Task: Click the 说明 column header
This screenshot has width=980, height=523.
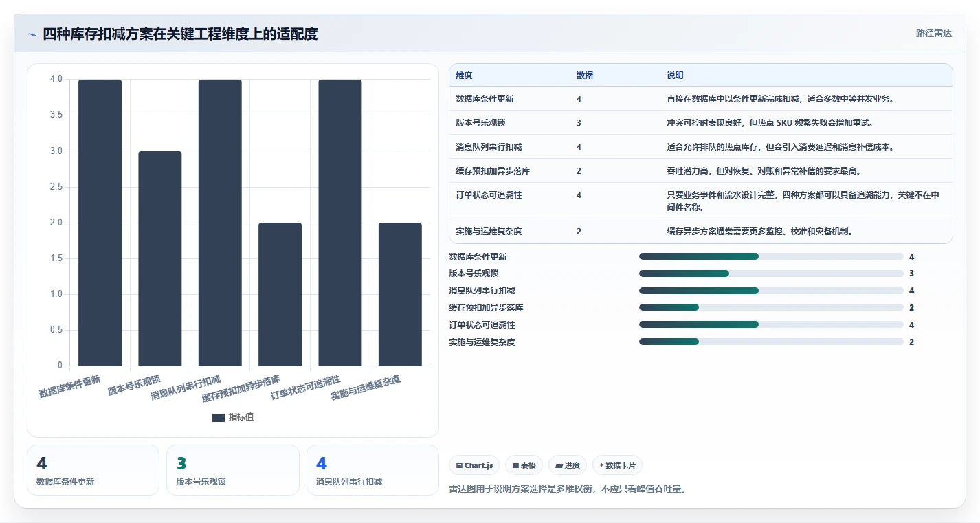Action: 675,76
